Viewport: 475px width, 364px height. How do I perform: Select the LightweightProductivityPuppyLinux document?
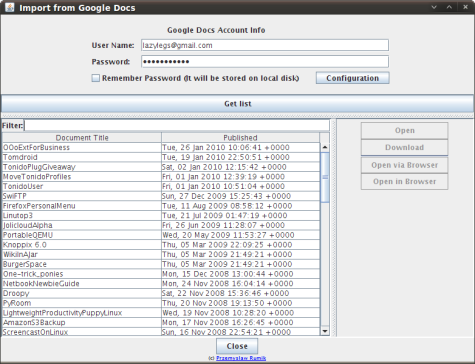coord(82,313)
